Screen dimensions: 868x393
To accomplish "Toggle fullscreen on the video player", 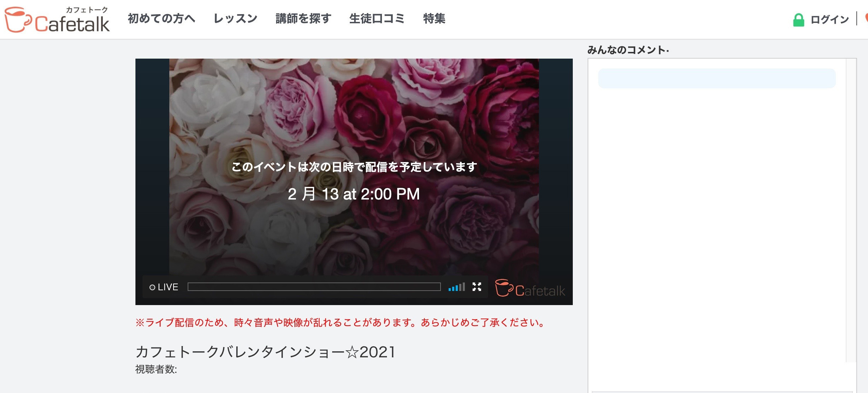I will [x=477, y=287].
